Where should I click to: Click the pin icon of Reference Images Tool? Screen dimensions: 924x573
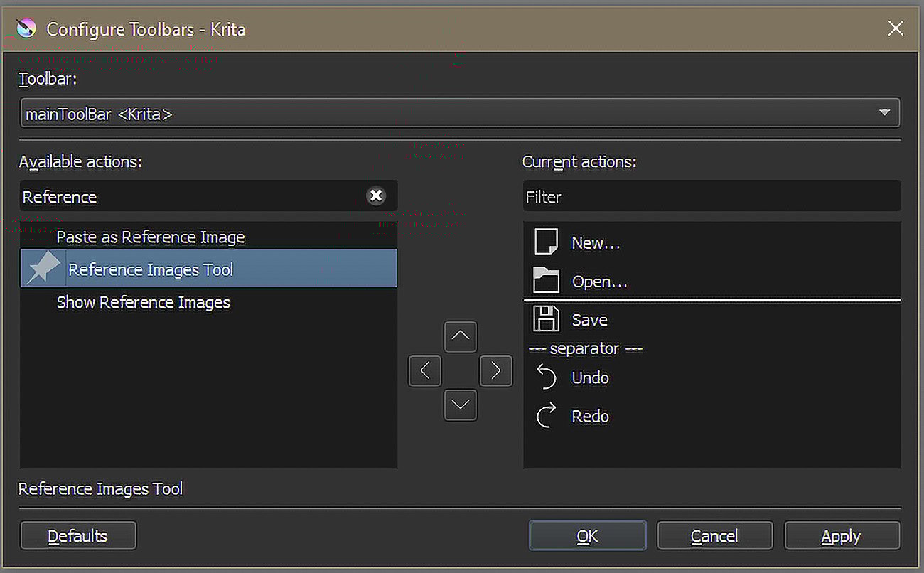click(43, 269)
